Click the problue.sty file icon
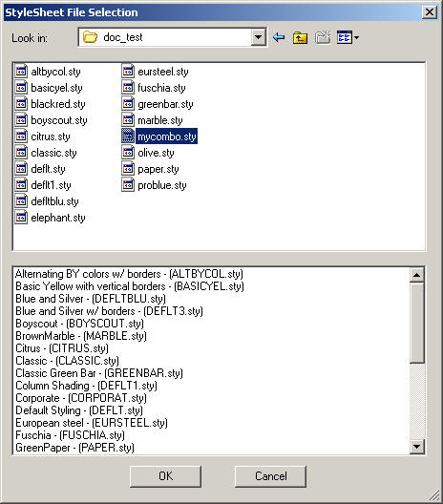 click(128, 185)
